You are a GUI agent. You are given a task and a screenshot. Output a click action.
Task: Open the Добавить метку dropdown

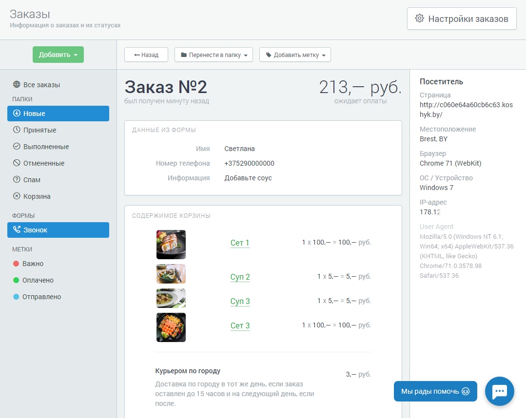coord(295,55)
